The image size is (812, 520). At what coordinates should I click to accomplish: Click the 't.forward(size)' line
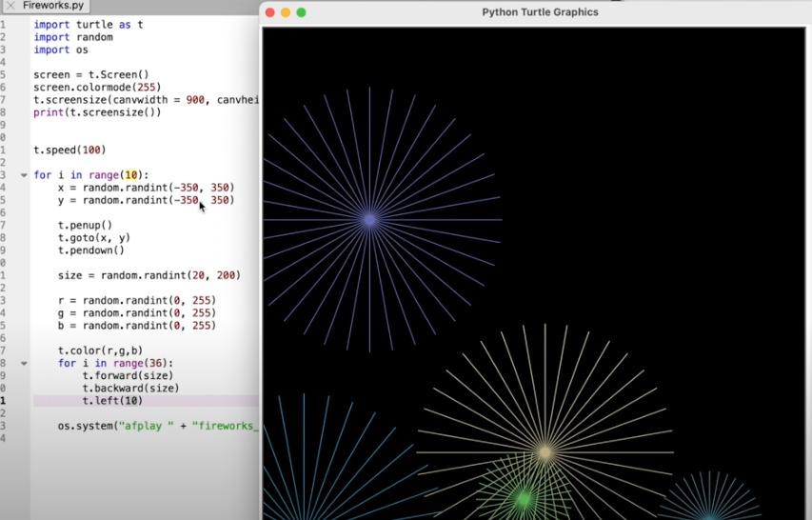[128, 375]
